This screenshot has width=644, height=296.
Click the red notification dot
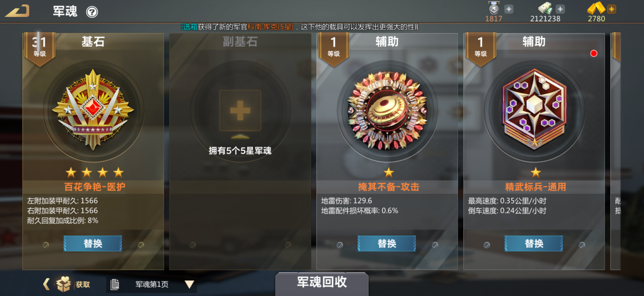click(x=594, y=53)
